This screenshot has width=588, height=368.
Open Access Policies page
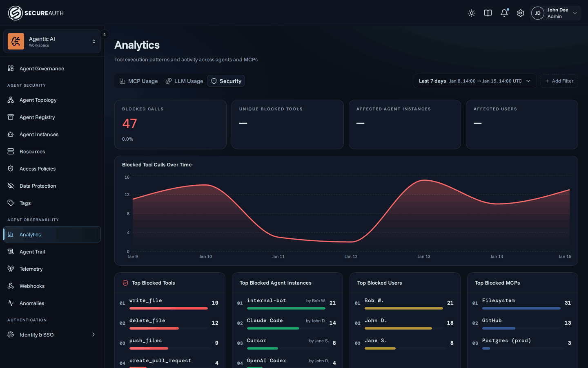tap(52, 168)
